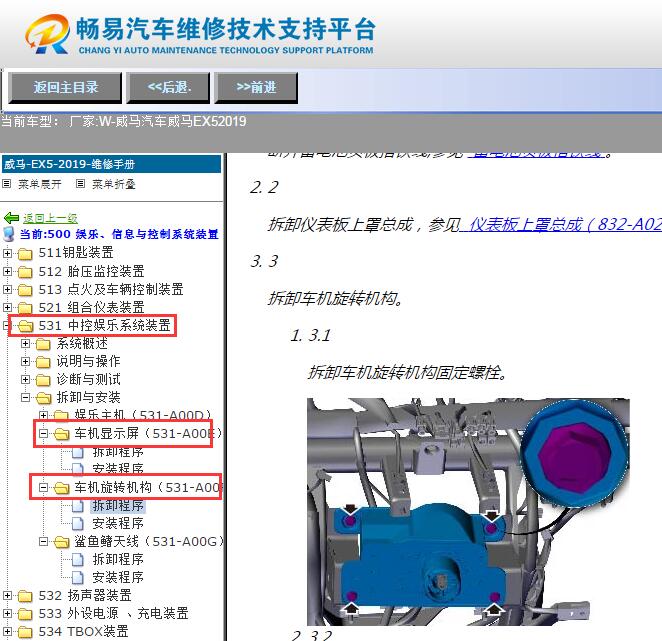
Task: Go back with the <<后退 button
Action: tap(168, 87)
